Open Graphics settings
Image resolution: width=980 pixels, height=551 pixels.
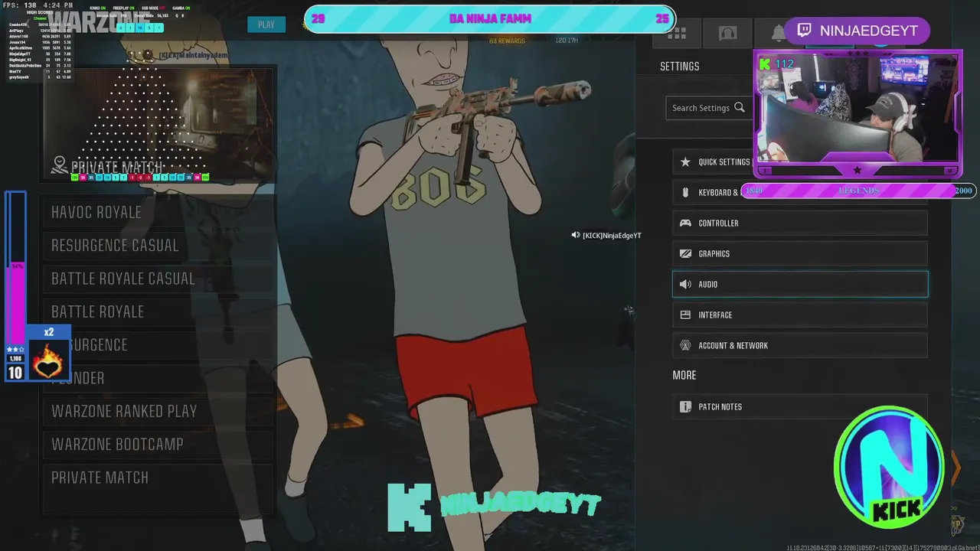[x=800, y=254]
